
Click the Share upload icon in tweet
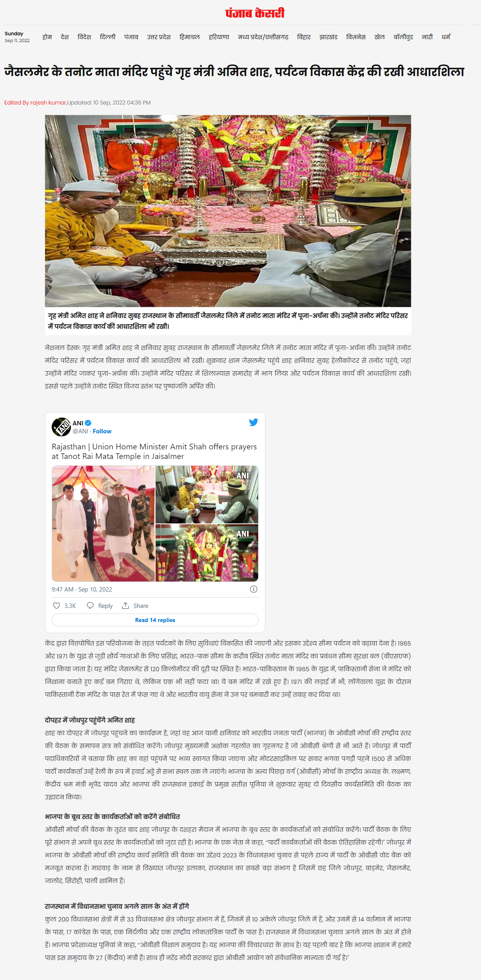click(x=125, y=606)
